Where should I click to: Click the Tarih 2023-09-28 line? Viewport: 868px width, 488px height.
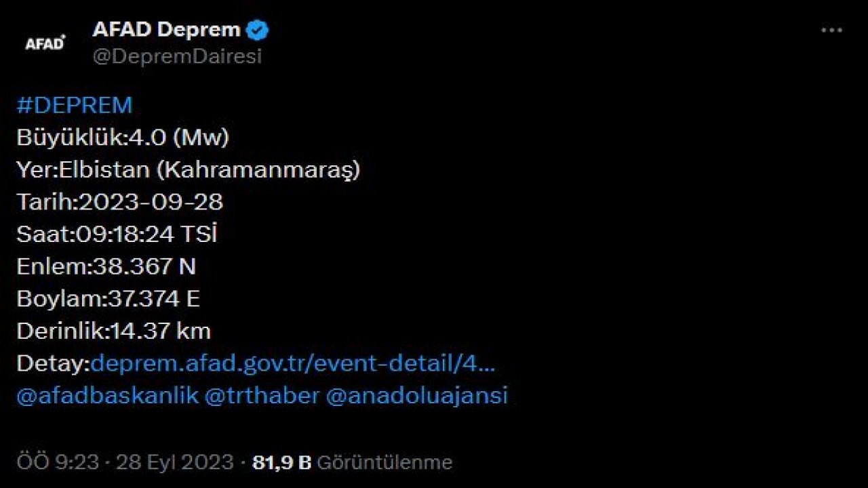click(x=119, y=202)
